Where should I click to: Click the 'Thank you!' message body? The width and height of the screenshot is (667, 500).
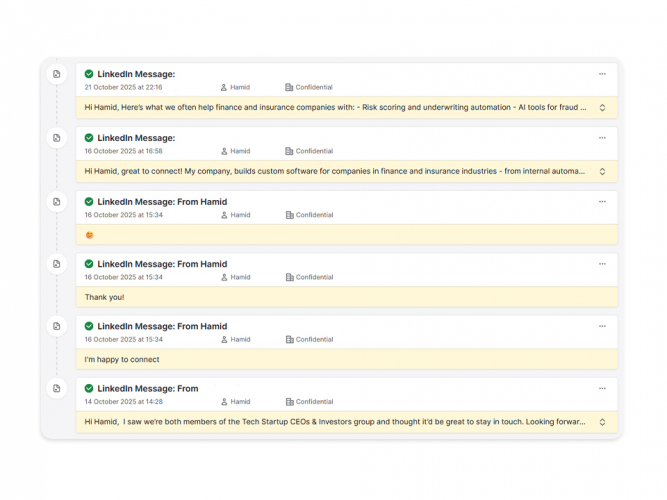104,297
